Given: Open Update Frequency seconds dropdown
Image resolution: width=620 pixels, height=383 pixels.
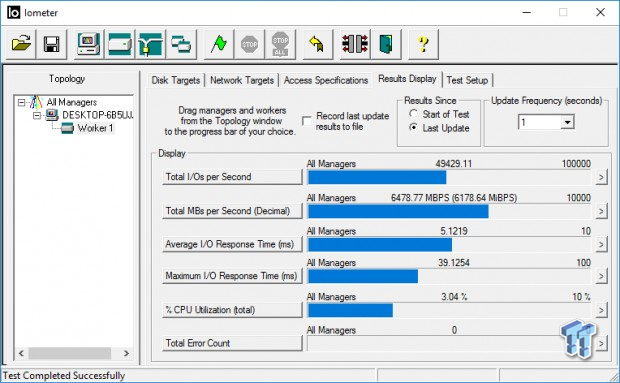Looking at the screenshot, I should tap(567, 122).
